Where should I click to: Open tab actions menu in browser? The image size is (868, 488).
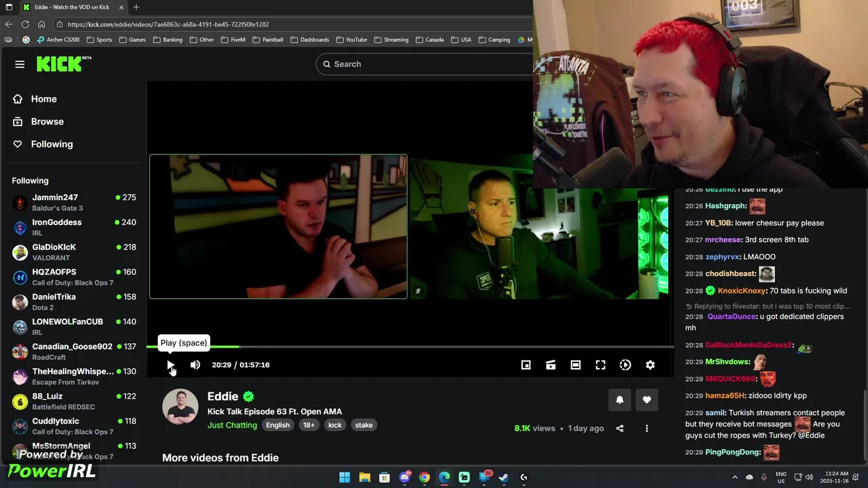click(9, 7)
